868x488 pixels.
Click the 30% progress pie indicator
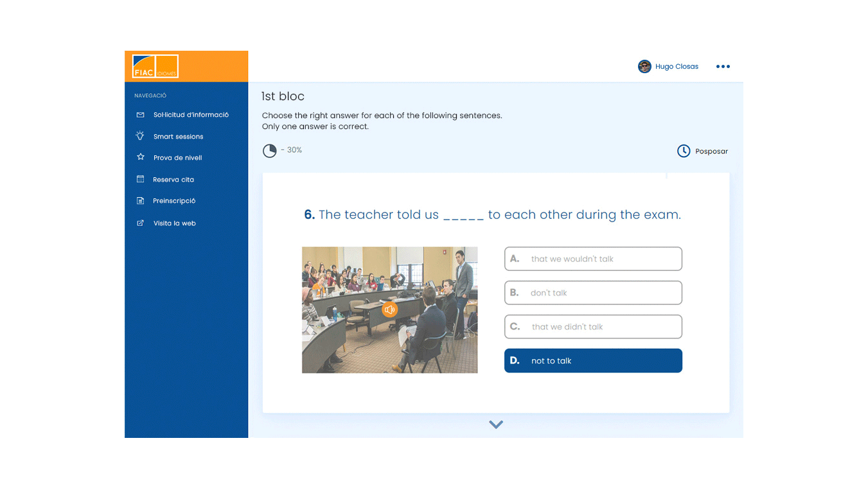click(x=270, y=151)
